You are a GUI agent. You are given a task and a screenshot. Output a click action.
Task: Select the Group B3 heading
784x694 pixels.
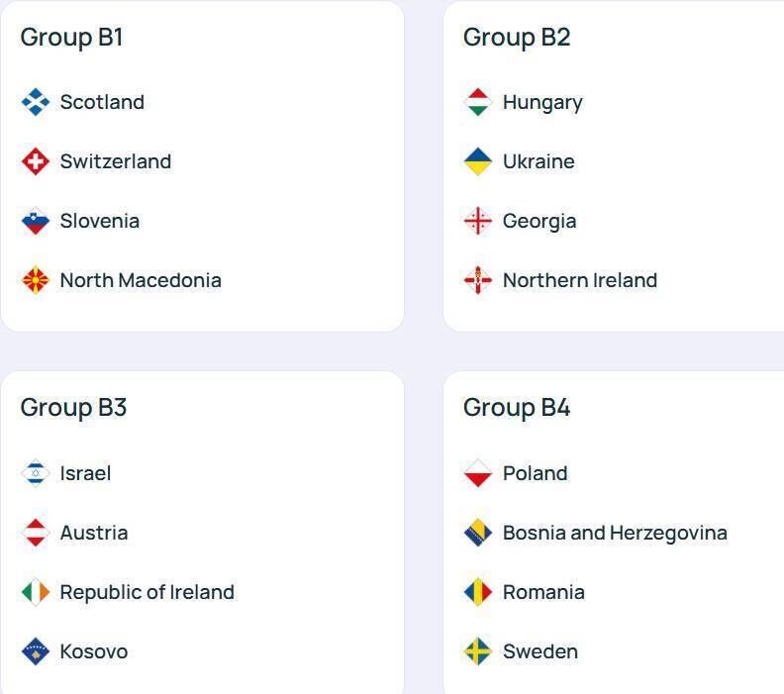(73, 408)
